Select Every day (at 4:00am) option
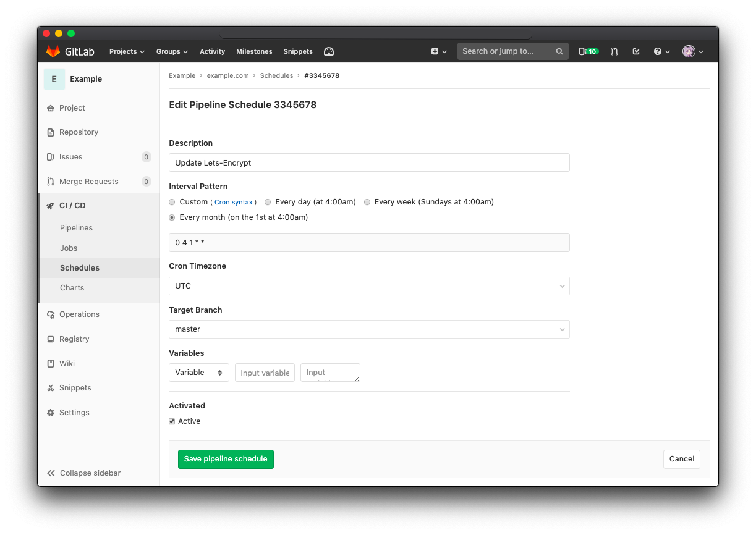This screenshot has width=756, height=535. (x=268, y=202)
